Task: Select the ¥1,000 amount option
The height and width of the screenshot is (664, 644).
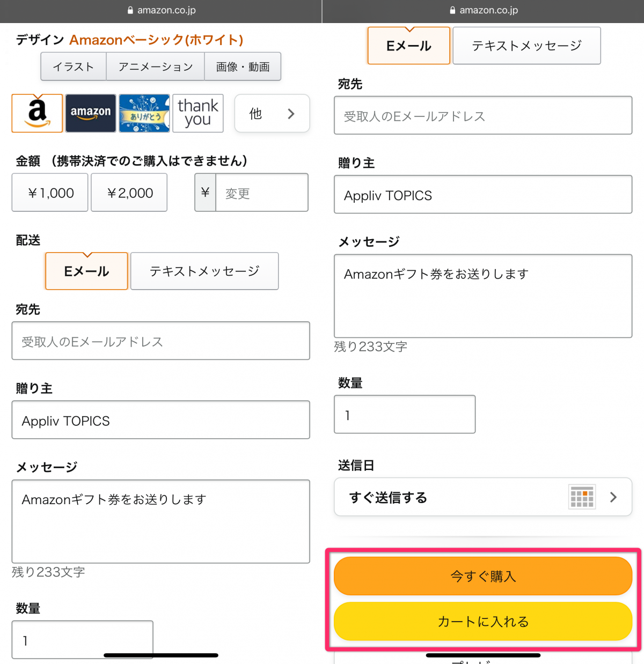Action: 49,192
